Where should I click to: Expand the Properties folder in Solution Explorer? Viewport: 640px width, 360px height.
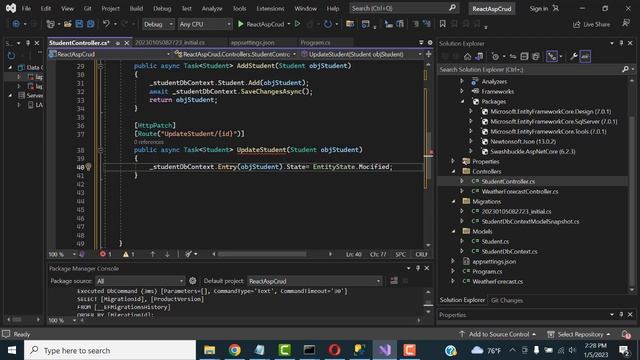pyautogui.click(x=453, y=162)
